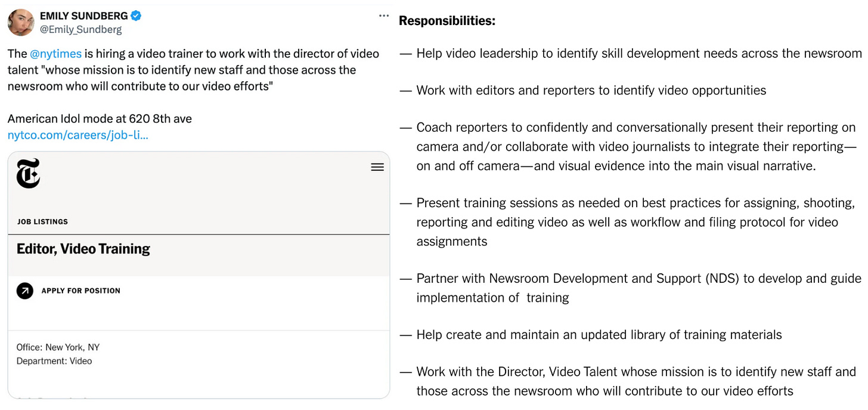Follow the @nytimes mention link
868x410 pixels.
point(55,54)
